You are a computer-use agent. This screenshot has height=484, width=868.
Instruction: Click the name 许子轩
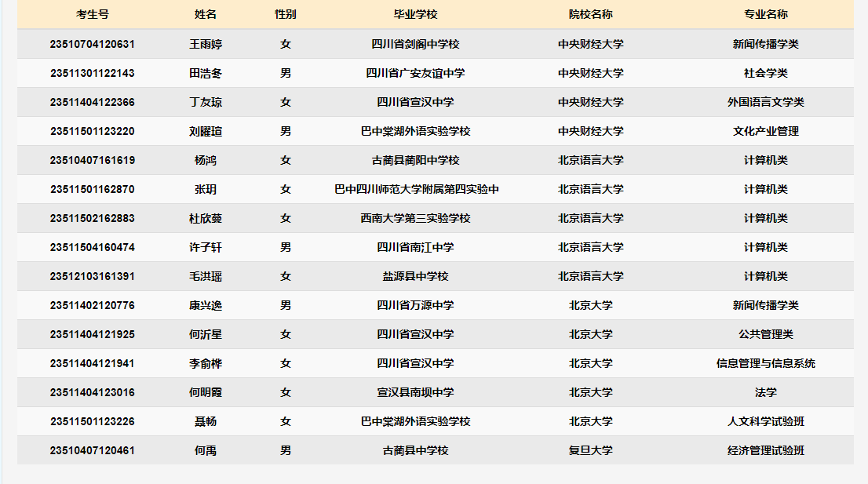tap(206, 247)
